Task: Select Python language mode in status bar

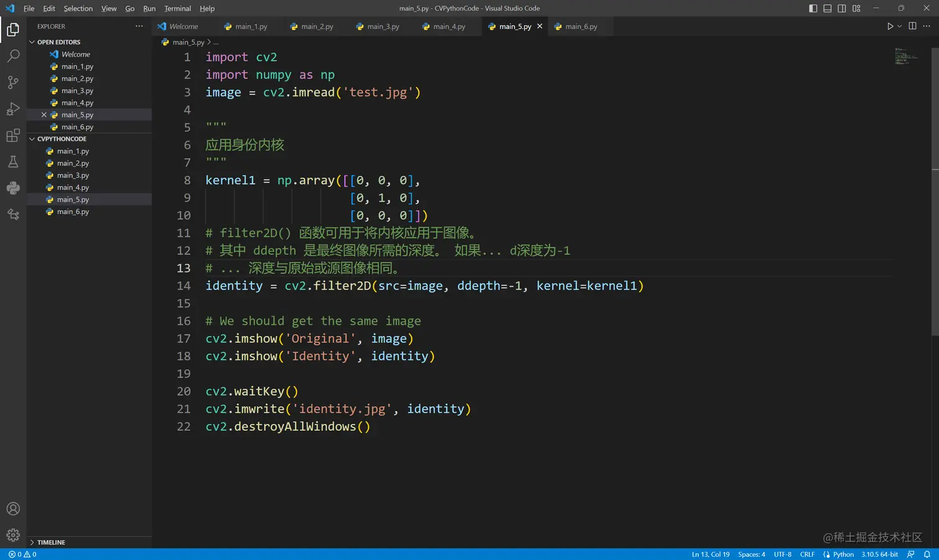Action: coord(843,554)
